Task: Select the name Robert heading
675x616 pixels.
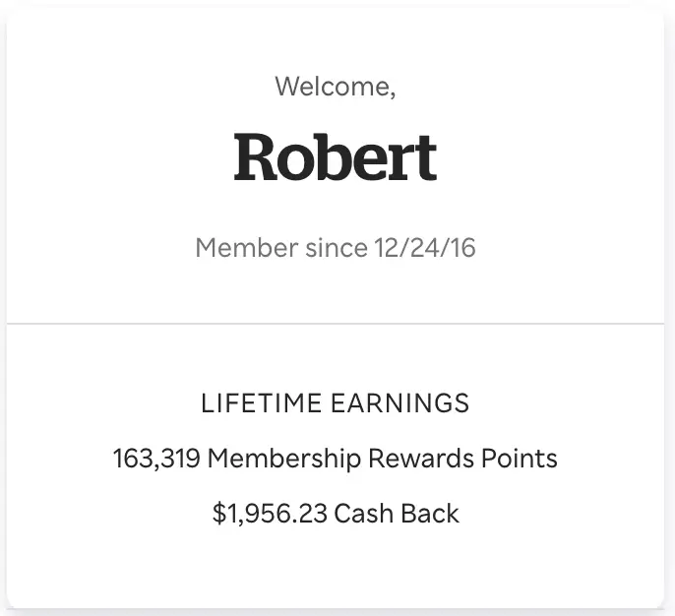Action: pos(336,156)
